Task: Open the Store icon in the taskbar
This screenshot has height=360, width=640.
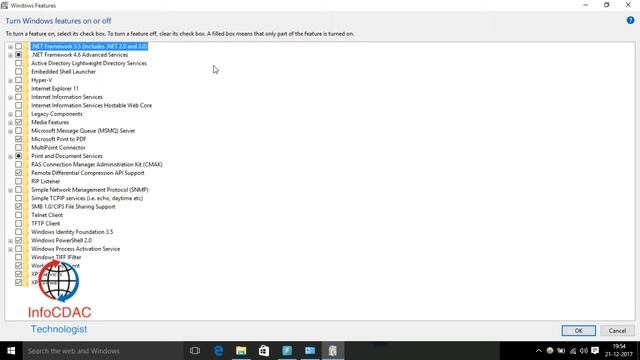Action: tap(264, 351)
